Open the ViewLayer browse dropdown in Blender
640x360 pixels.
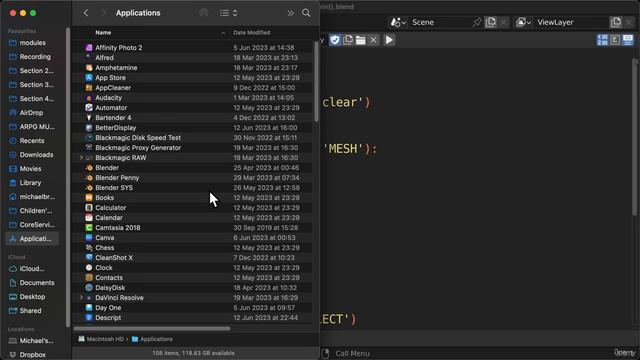click(524, 22)
